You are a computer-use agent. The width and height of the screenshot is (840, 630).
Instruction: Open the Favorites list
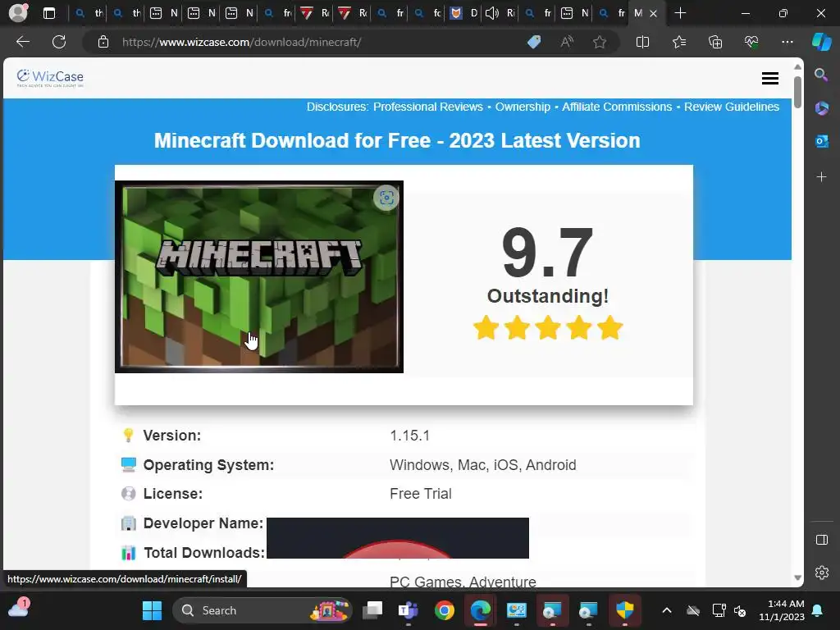[678, 42]
